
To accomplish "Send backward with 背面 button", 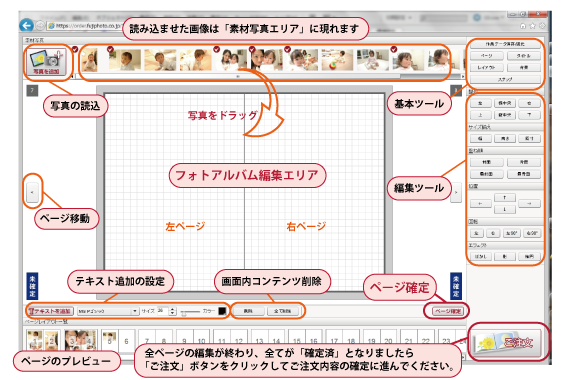I will click(x=523, y=162).
